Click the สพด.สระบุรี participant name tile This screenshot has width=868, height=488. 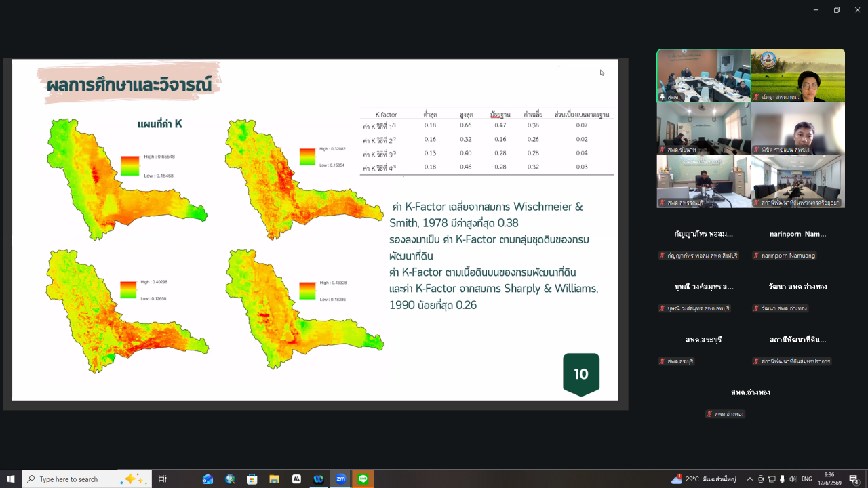(704, 350)
